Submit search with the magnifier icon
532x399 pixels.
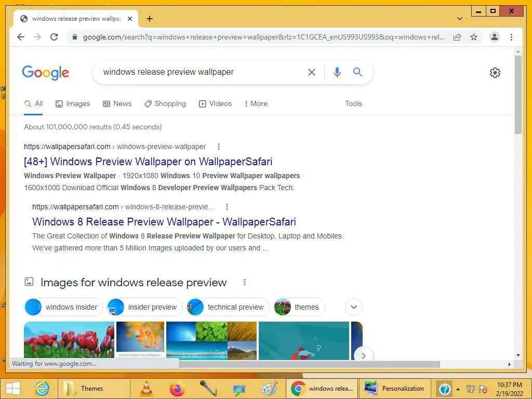coord(357,72)
